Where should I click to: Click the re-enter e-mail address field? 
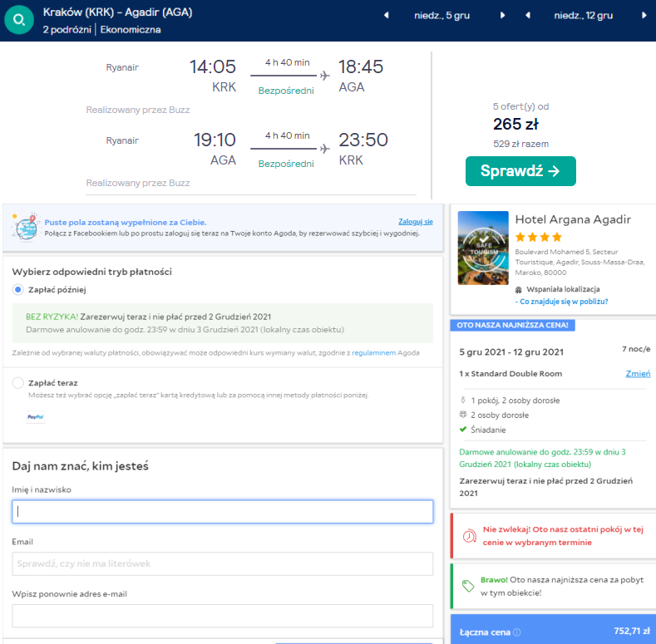coord(223,616)
